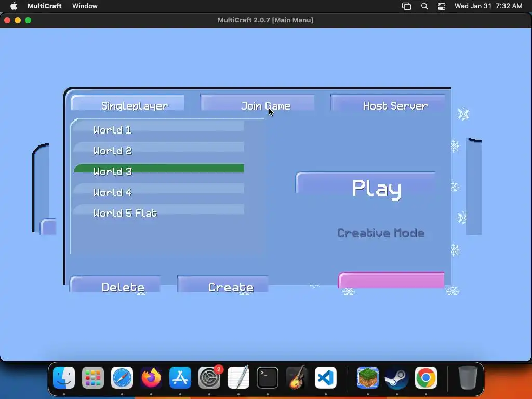Launch GarageBand from the dock
Viewport: 532px width, 399px height.
(297, 378)
